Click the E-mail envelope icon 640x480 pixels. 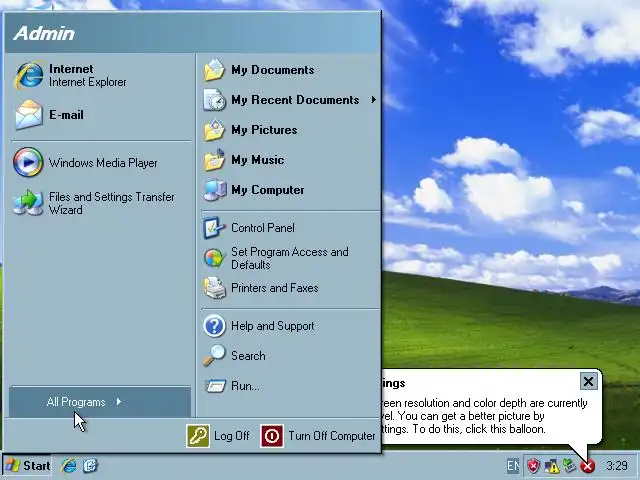[x=29, y=115]
